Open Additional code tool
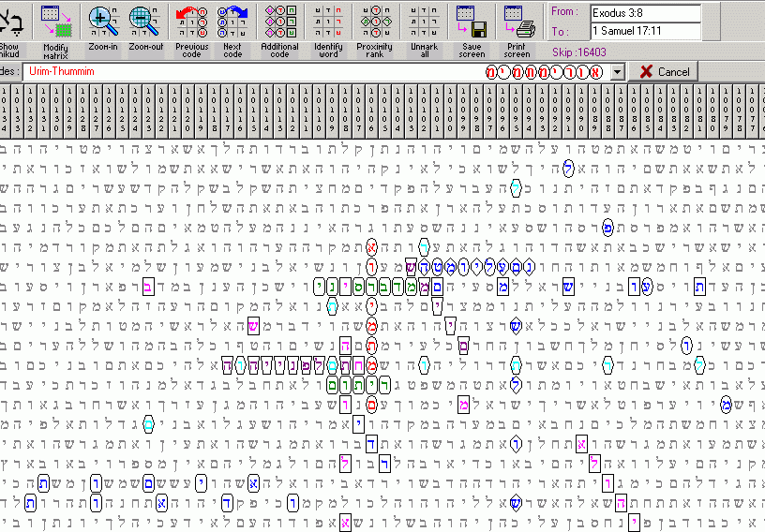The width and height of the screenshot is (765, 532). 280,22
